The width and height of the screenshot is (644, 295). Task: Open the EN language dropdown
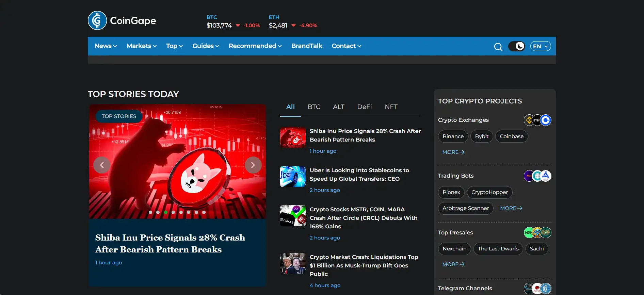click(x=540, y=46)
